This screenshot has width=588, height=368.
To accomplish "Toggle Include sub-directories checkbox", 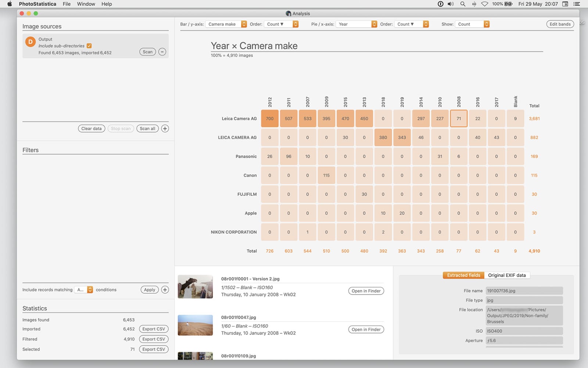I will (x=89, y=46).
